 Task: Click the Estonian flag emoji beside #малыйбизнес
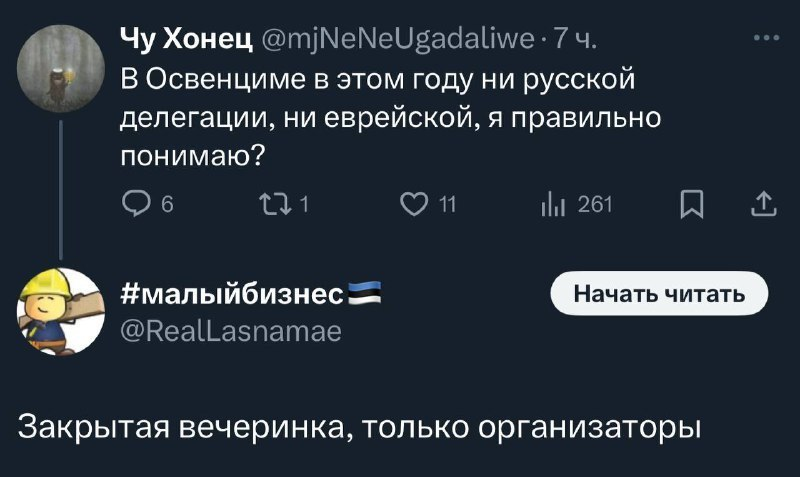(x=365, y=294)
